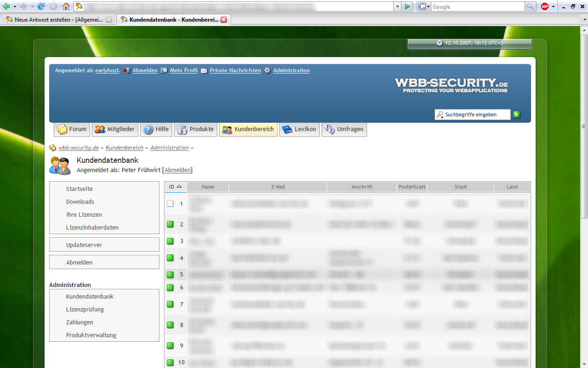Open the Lizenzprüfung link in Administration
This screenshot has width=588, height=368.
[x=85, y=310]
